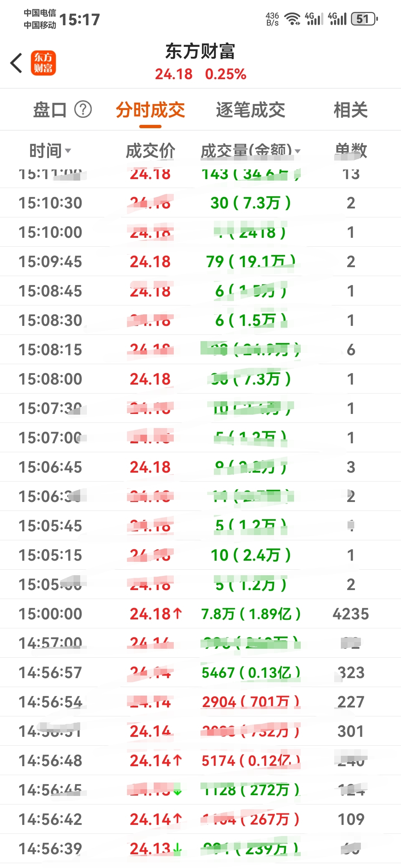
Task: Expand the 时间 sort dropdown arrow
Action: [68, 151]
